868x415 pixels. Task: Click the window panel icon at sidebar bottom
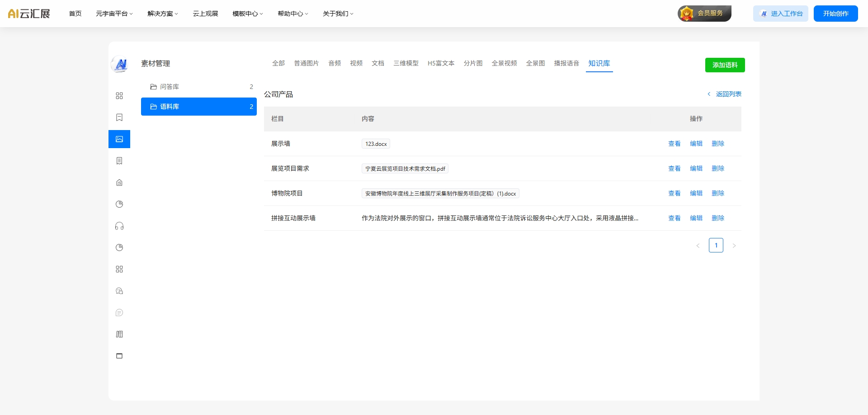119,356
